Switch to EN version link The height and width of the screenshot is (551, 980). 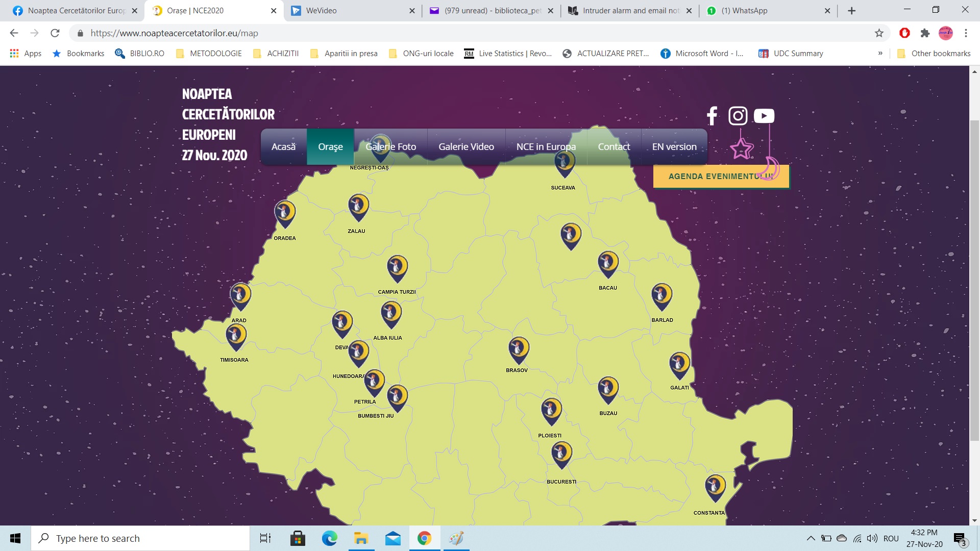(674, 147)
